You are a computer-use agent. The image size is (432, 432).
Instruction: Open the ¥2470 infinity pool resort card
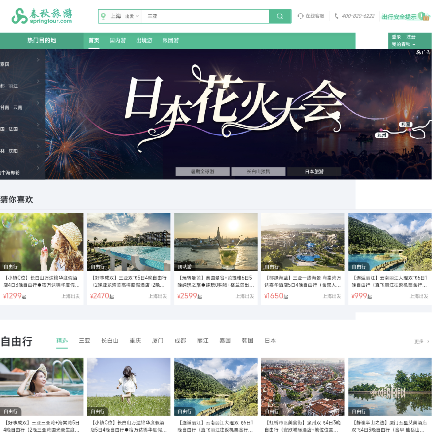point(129,259)
